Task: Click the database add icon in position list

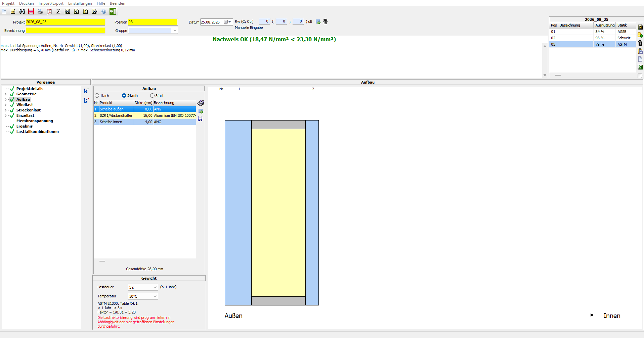Action: [640, 35]
